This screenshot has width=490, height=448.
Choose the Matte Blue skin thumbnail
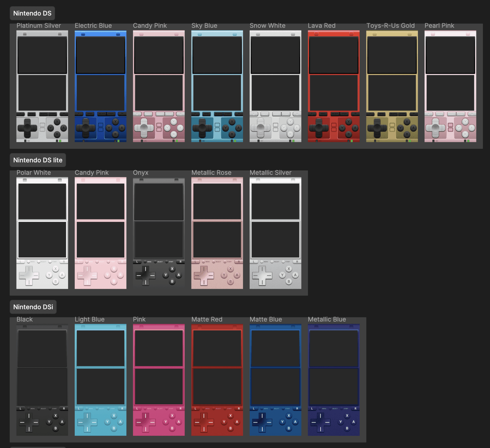point(275,380)
